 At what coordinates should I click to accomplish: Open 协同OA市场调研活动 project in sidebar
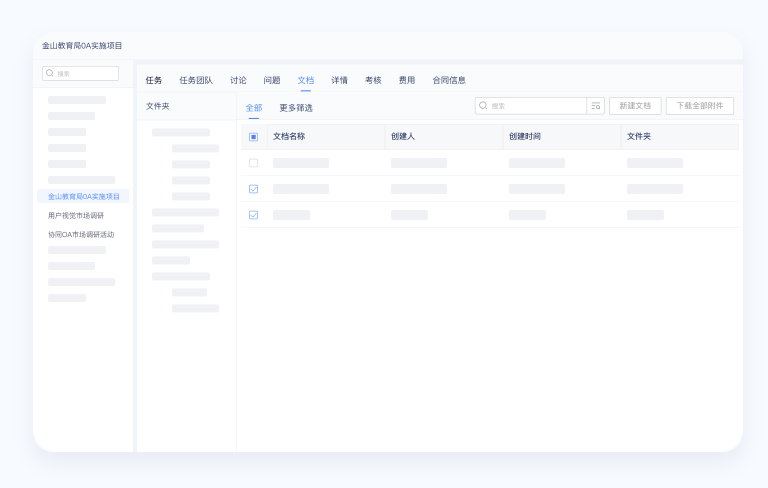[81, 235]
